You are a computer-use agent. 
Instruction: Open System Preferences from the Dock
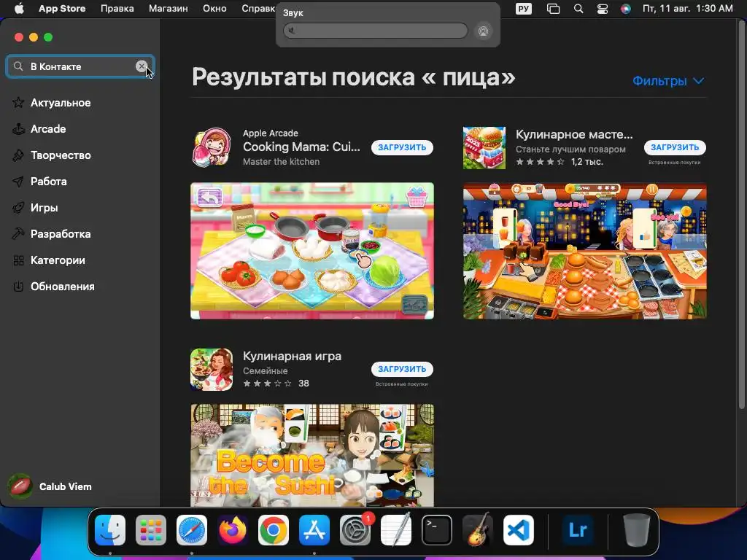[355, 530]
